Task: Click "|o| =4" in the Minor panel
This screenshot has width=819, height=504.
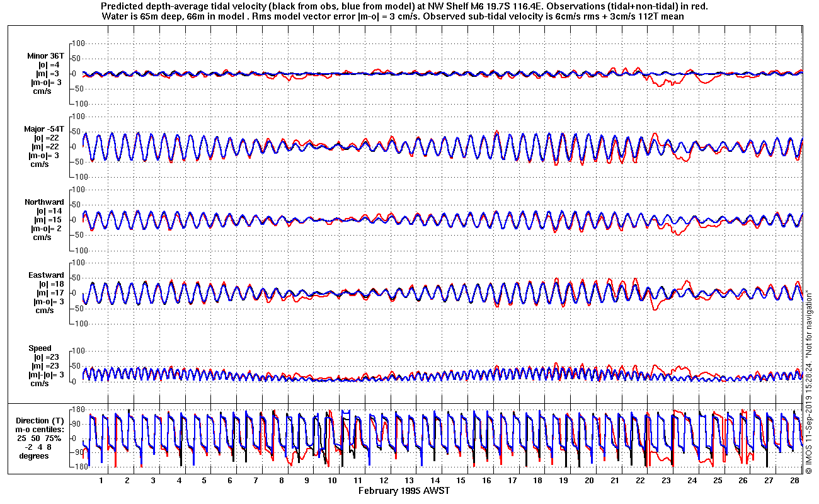Action: [x=49, y=65]
